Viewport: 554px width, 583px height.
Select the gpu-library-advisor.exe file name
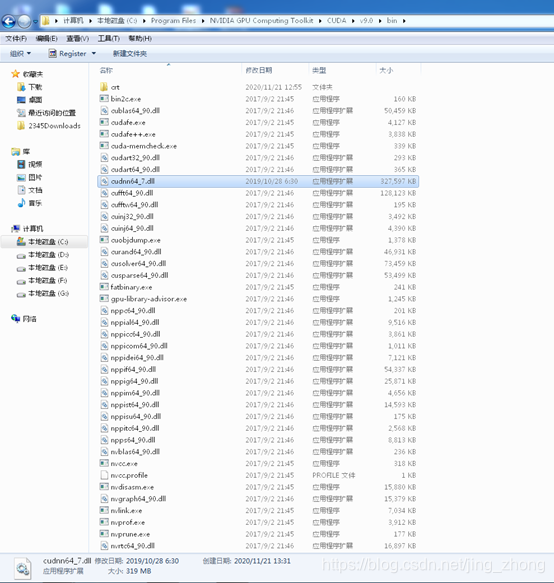pos(149,299)
